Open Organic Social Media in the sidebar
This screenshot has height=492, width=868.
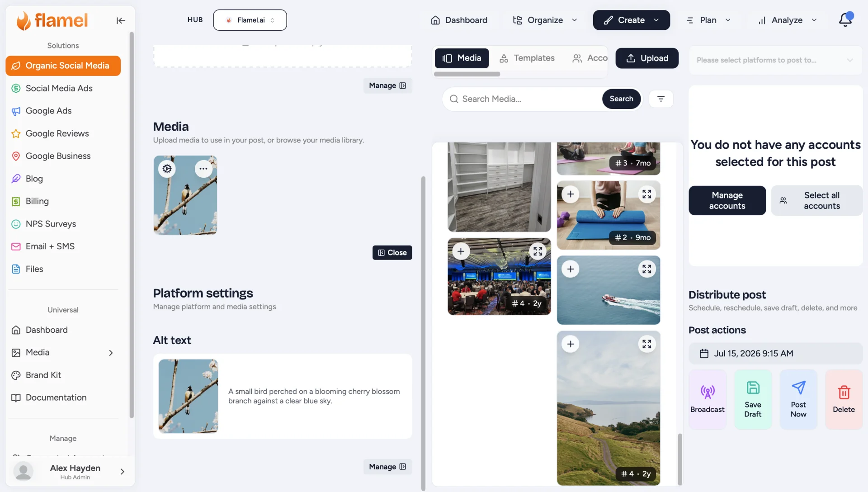(x=63, y=66)
